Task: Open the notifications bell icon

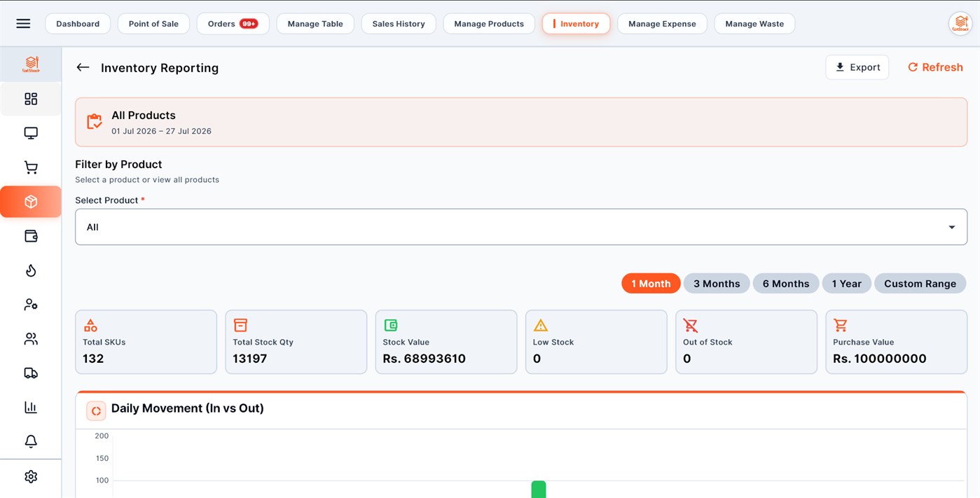Action: point(31,441)
